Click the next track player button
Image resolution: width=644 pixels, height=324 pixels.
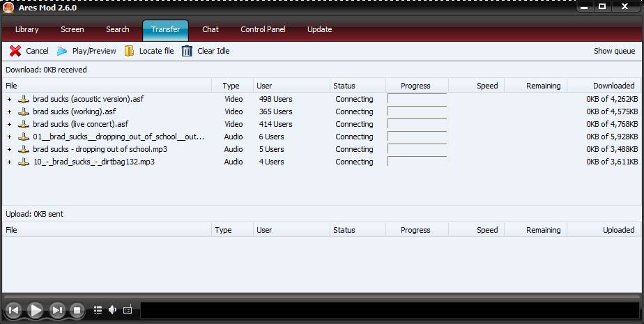point(57,310)
